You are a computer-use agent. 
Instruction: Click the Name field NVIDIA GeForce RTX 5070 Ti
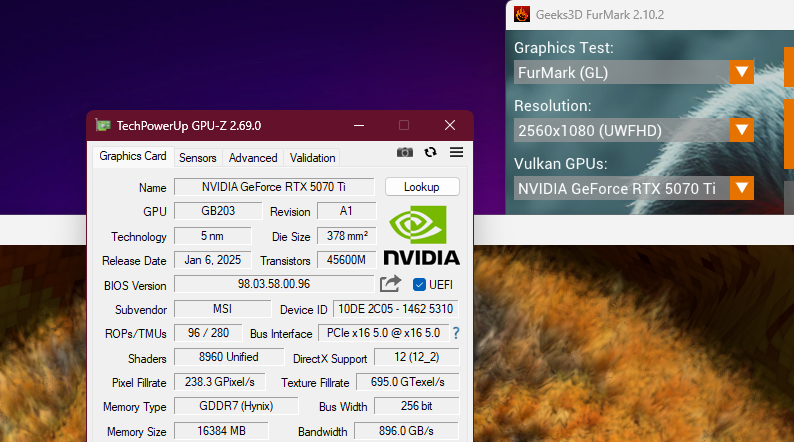274,187
